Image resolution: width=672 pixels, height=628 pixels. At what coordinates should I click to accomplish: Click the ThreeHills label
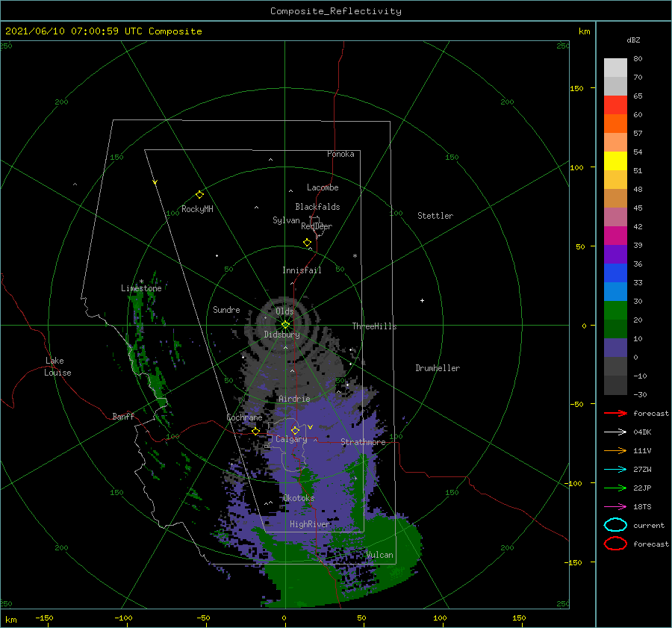pos(375,326)
